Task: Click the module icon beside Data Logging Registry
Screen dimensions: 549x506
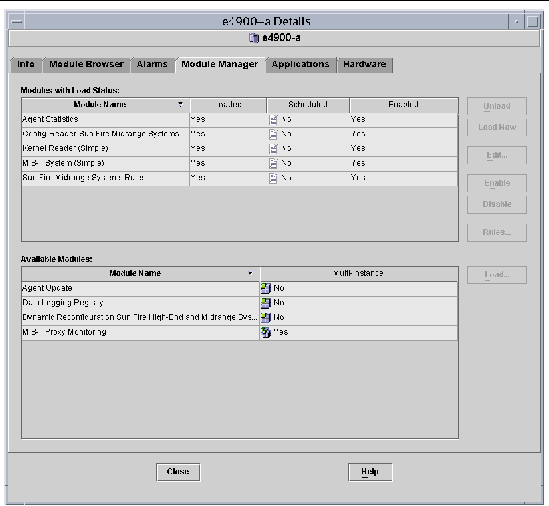Action: click(x=266, y=303)
